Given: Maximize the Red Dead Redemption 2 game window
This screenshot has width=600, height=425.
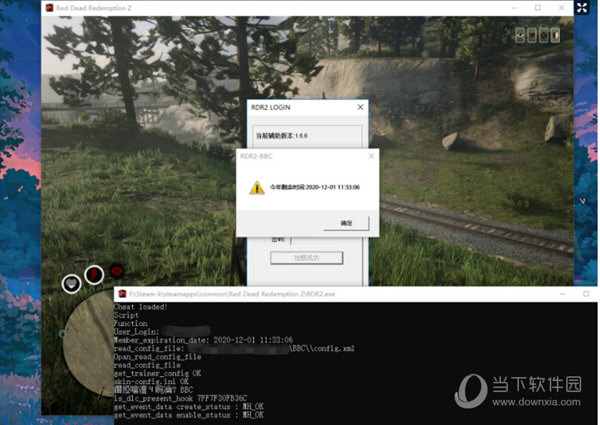Looking at the screenshot, I should tap(538, 8).
